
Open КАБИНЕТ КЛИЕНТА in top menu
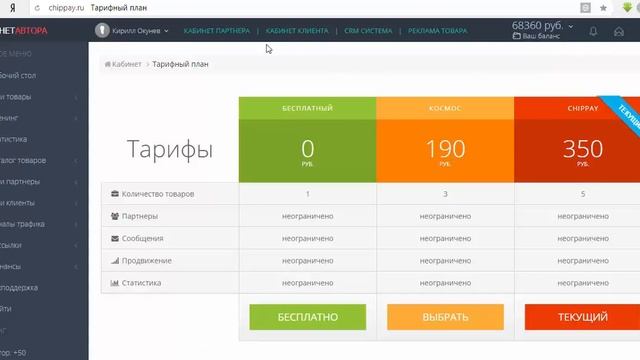[x=297, y=31]
